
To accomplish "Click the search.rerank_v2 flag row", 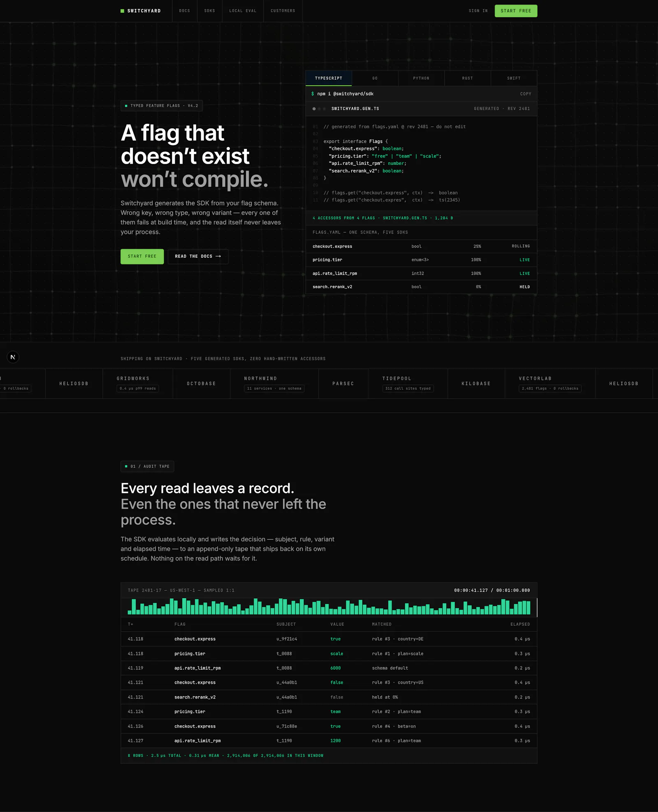I will 421,287.
